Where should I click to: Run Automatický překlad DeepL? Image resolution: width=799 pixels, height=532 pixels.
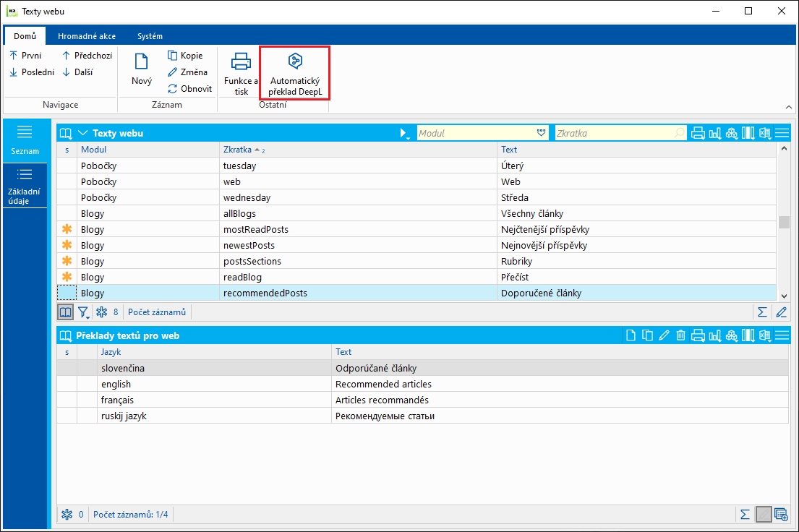294,73
